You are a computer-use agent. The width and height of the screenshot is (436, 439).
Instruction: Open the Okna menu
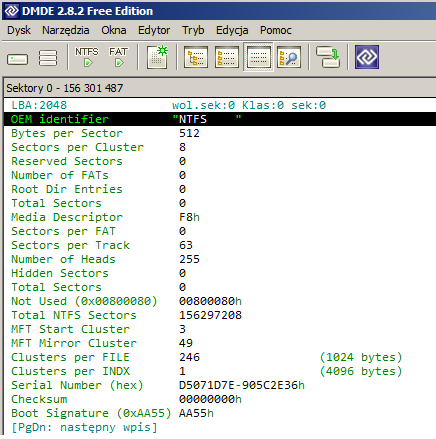click(x=114, y=30)
